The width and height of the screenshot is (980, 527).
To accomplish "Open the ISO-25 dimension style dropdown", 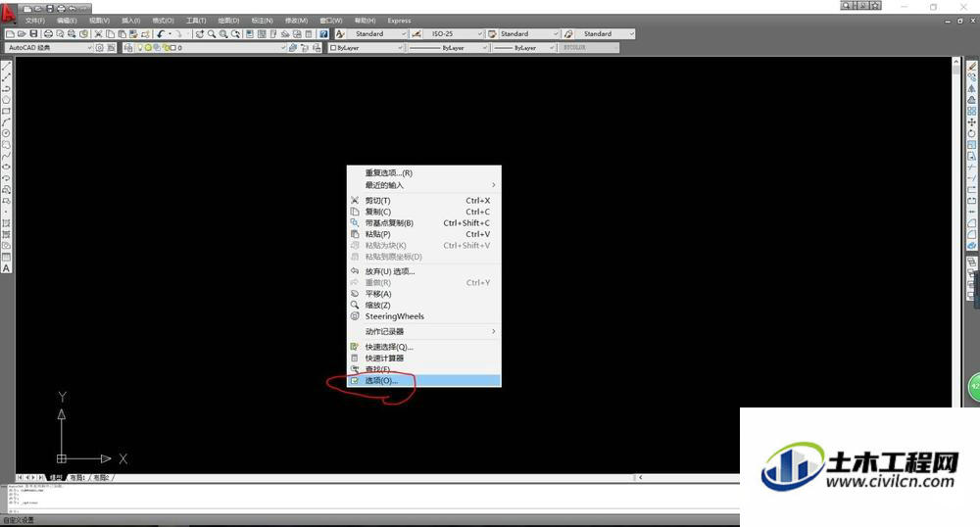I will coord(455,33).
